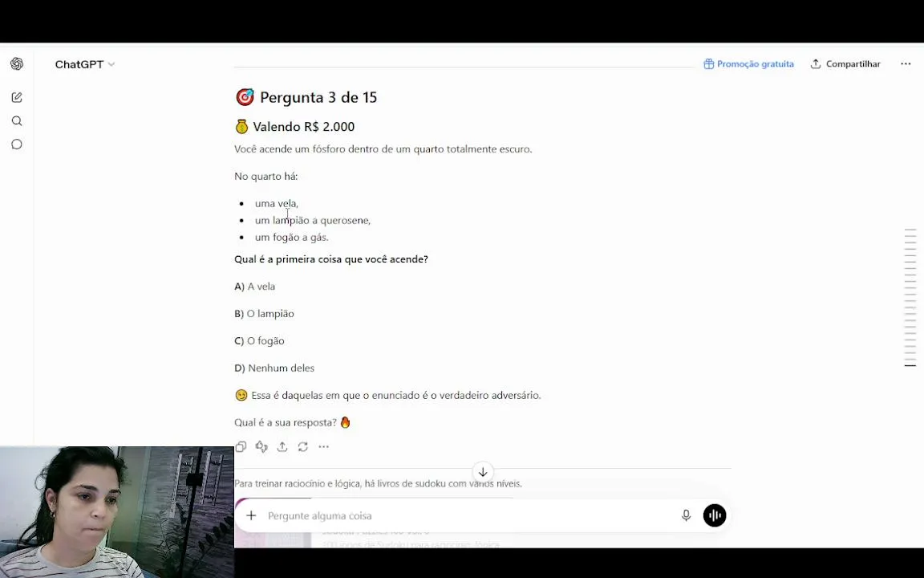Open the search chats magnifier icon
Screen dimensions: 924x578
[x=17, y=121]
